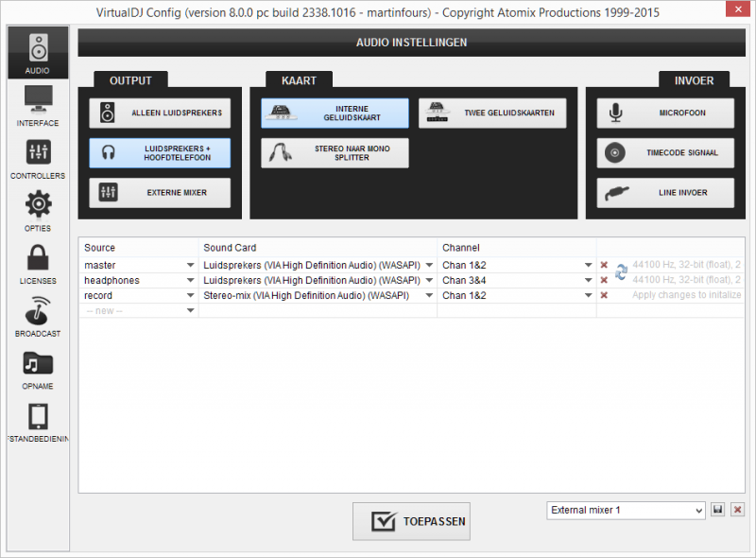Viewport: 756px width, 558px height.
Task: Select Twee Geluidskaarten card option
Action: pyautogui.click(x=492, y=113)
